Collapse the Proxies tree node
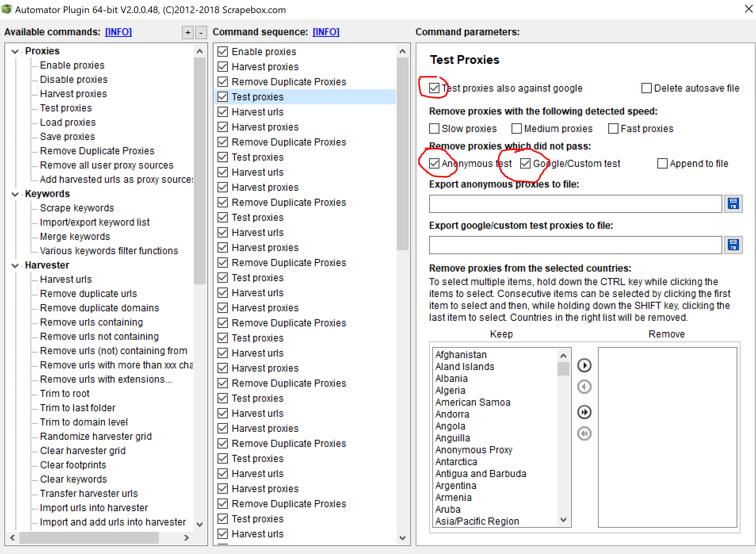The height and width of the screenshot is (554, 756). point(15,51)
